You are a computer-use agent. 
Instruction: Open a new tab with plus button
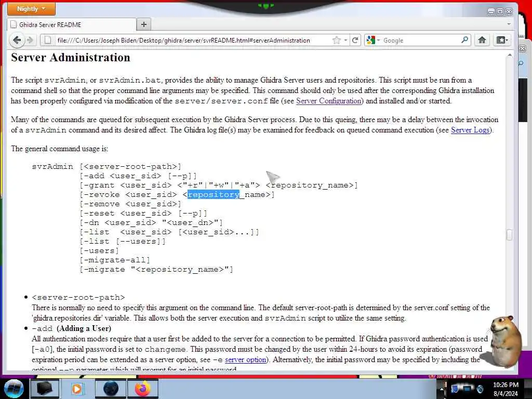click(x=144, y=24)
